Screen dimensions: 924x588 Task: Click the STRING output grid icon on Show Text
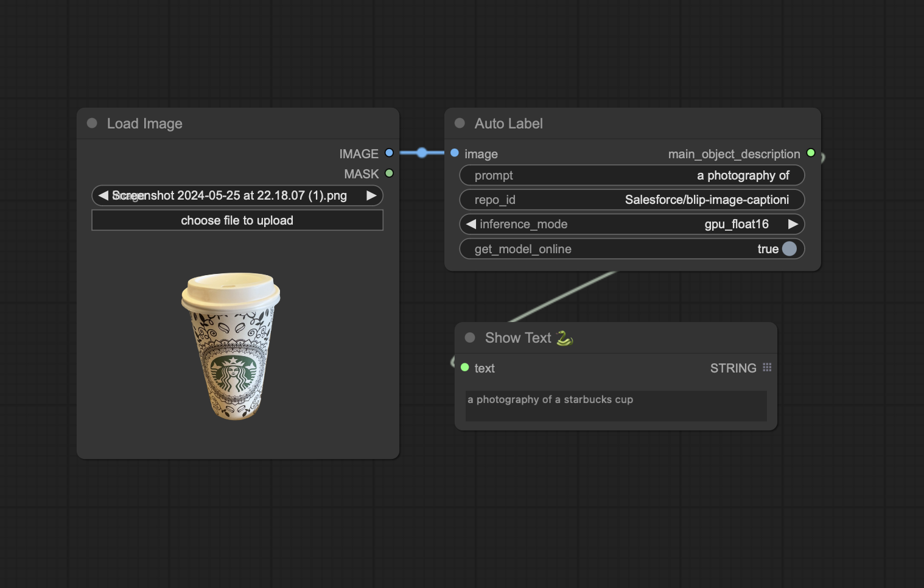(767, 367)
